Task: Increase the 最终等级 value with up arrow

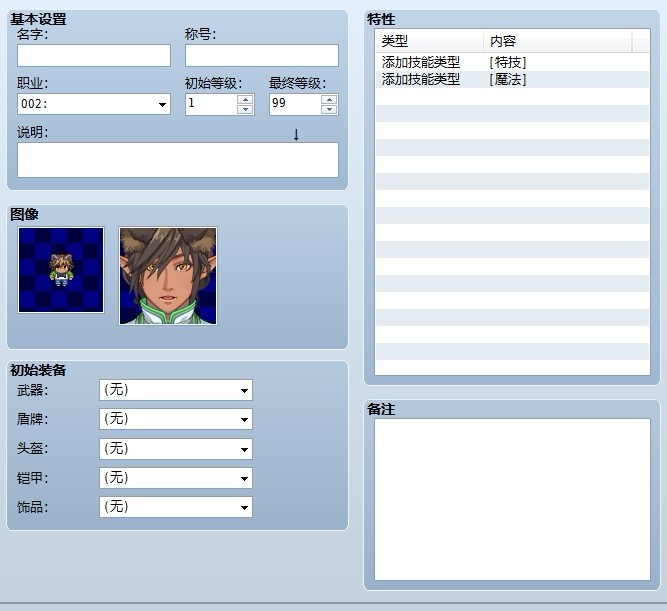Action: (x=329, y=99)
